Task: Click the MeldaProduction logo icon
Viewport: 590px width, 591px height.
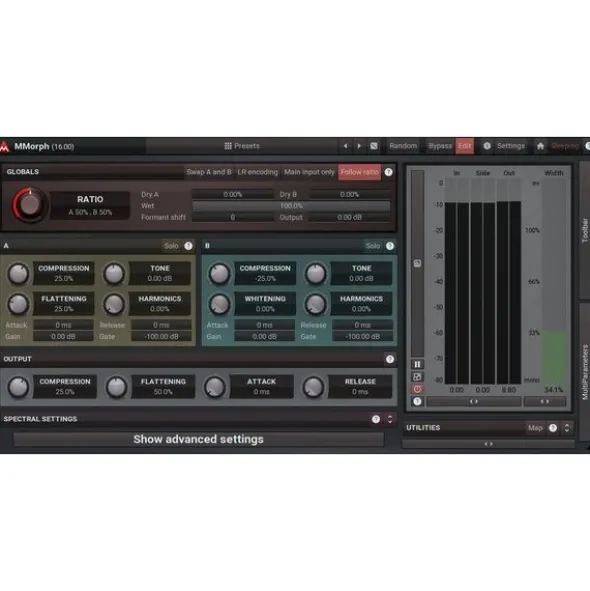Action: pyautogui.click(x=4, y=146)
